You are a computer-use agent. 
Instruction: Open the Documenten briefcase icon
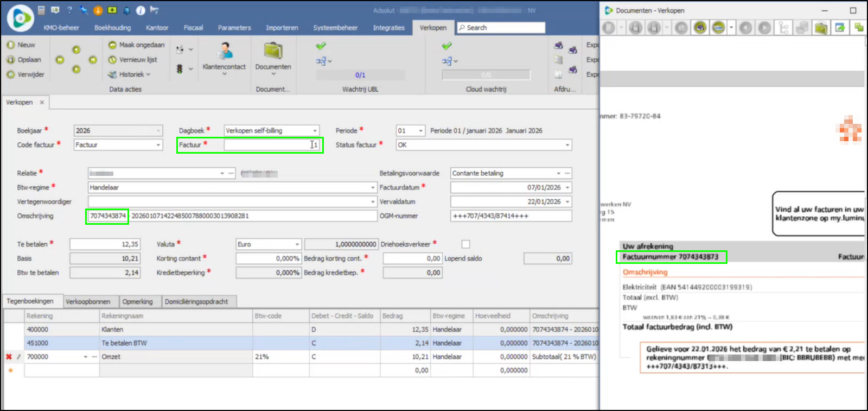[x=273, y=51]
